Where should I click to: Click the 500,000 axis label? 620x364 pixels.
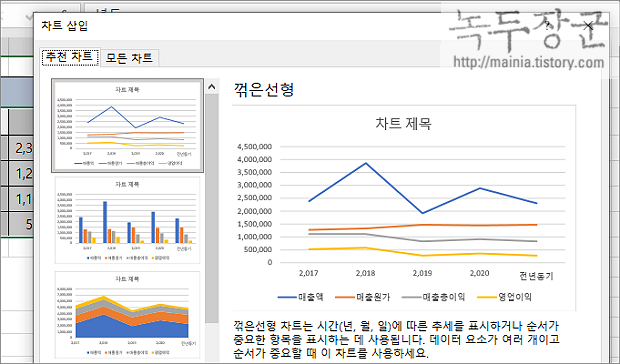[x=257, y=250]
